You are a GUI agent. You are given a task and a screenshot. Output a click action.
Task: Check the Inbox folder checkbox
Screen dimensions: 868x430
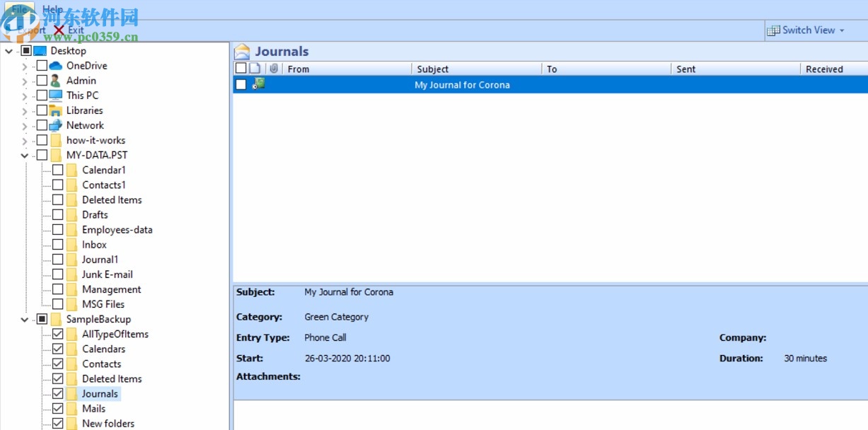[x=59, y=244]
